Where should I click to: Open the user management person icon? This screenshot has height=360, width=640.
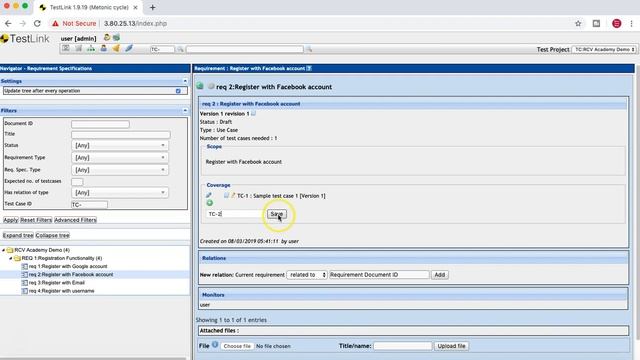point(103,49)
